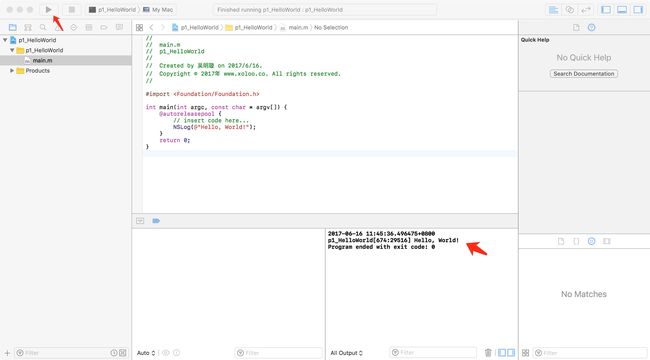Image resolution: width=650 pixels, height=360 pixels.
Task: Switch to the Standard editor
Action: click(x=553, y=10)
